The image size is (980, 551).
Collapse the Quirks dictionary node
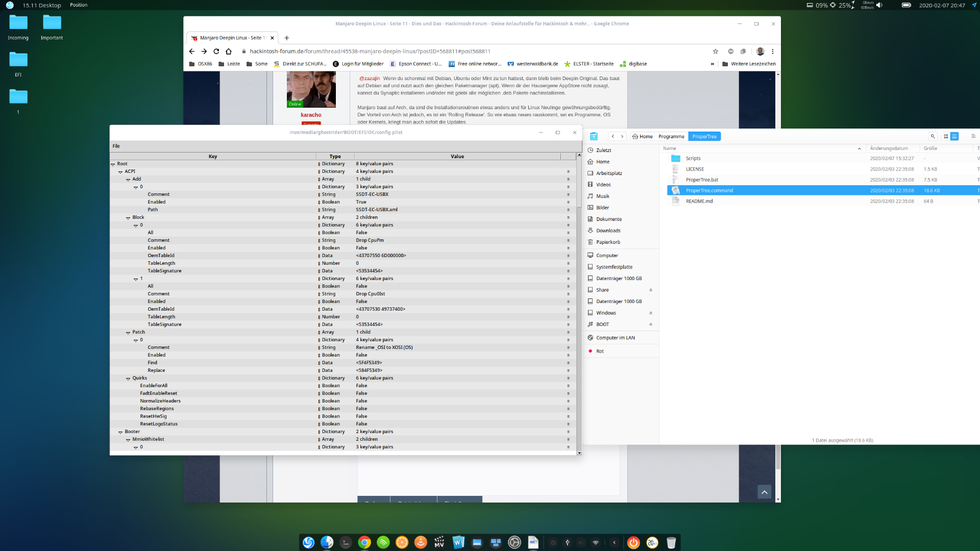[x=128, y=379]
